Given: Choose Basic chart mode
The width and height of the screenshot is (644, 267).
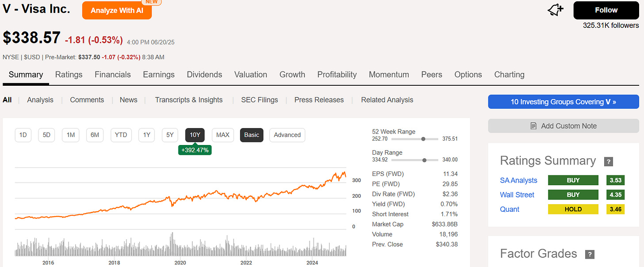Looking at the screenshot, I should coord(252,135).
